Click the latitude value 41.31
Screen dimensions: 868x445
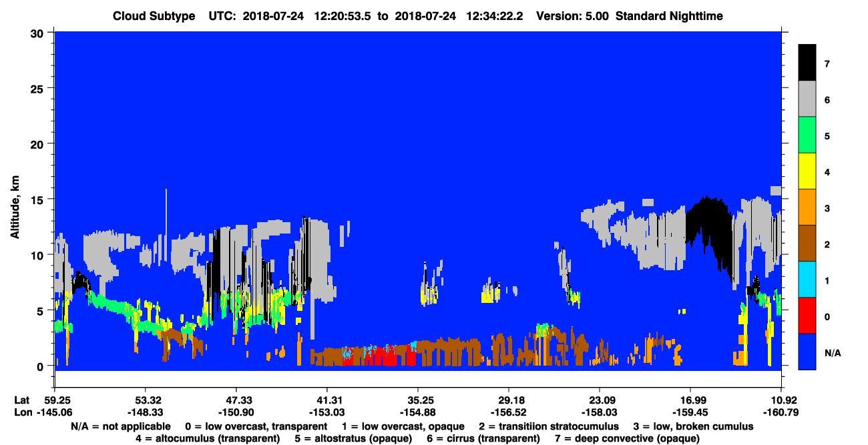click(327, 400)
